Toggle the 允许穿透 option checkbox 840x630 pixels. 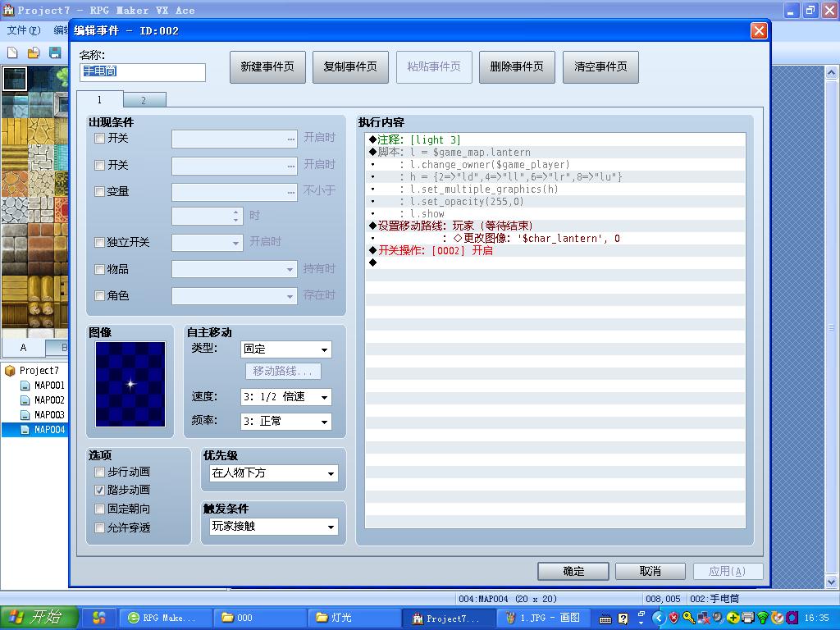tap(99, 527)
